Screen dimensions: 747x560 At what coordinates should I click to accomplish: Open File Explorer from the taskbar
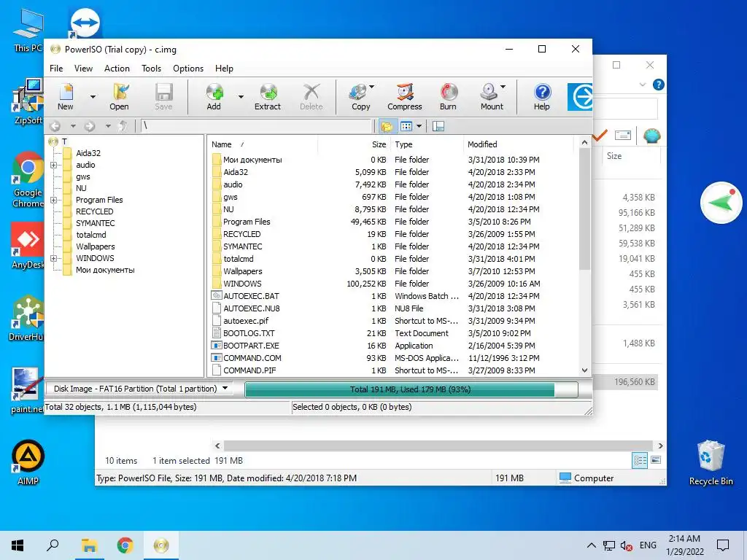pyautogui.click(x=88, y=545)
